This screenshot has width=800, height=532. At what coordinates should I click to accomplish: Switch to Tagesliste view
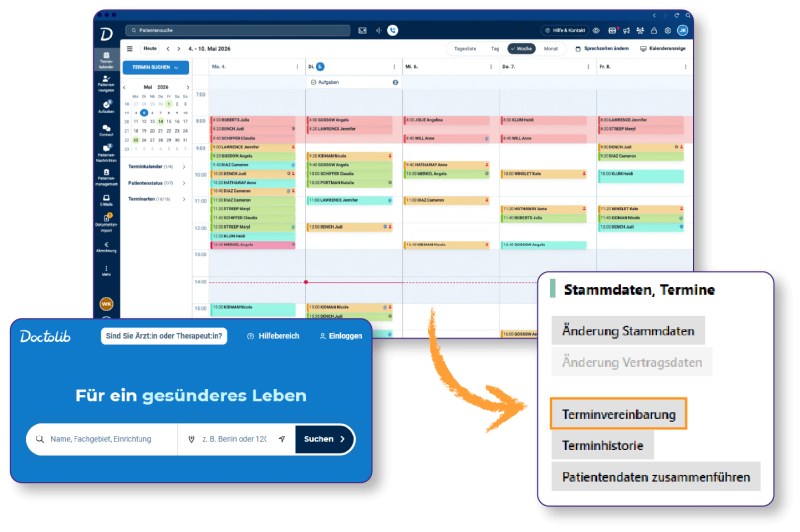point(465,49)
